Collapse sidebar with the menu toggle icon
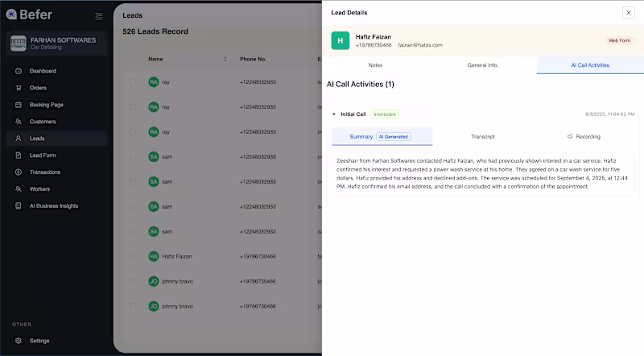 pos(98,16)
